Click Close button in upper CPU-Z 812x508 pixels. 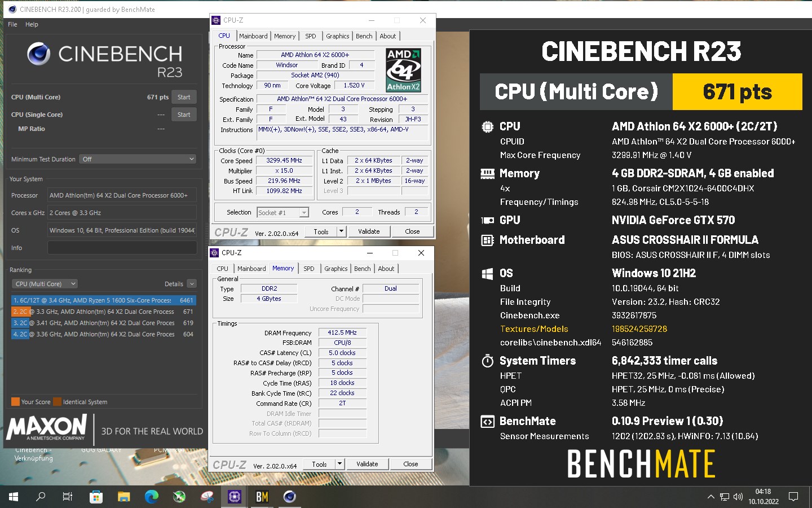[x=412, y=231]
